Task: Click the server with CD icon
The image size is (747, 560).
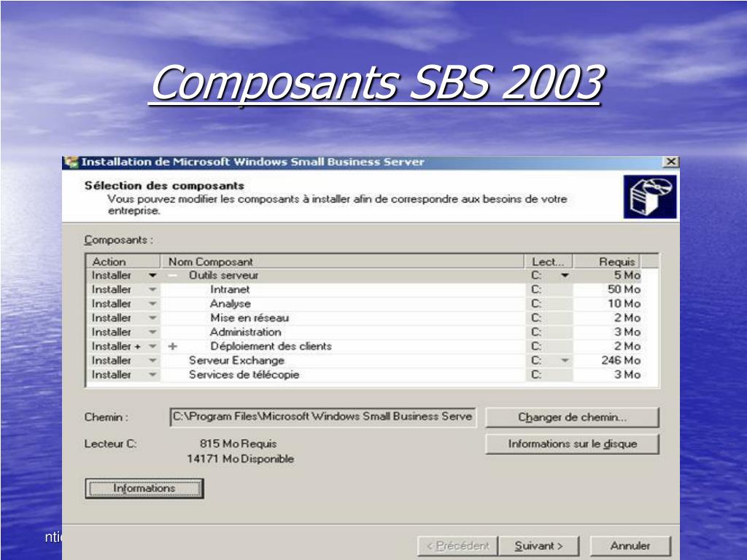Action: (650, 197)
